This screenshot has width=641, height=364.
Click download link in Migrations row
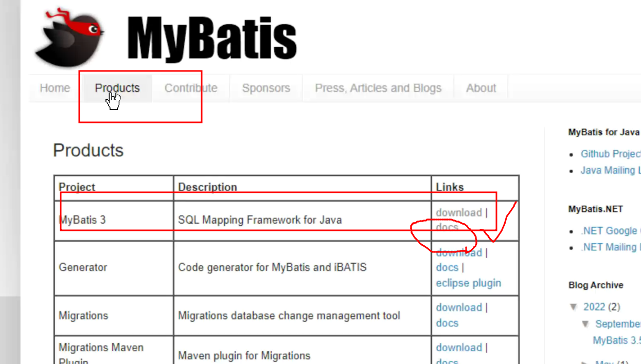click(x=459, y=307)
